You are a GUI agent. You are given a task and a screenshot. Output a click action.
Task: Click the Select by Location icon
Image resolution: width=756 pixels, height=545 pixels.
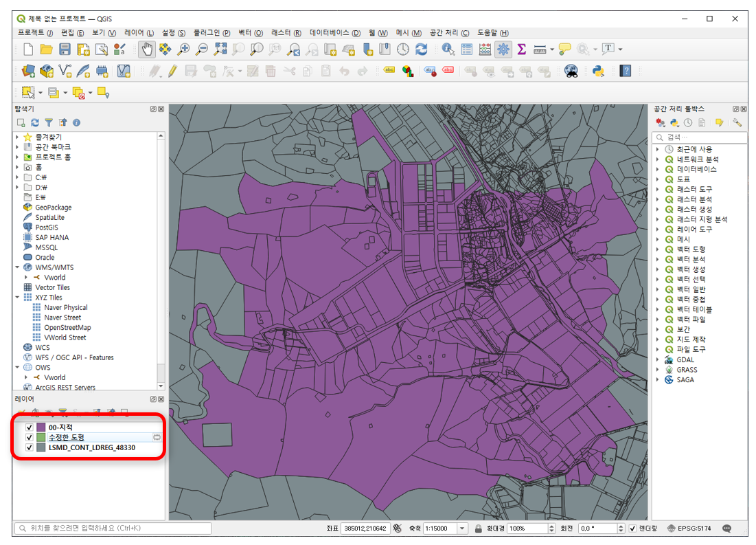103,92
